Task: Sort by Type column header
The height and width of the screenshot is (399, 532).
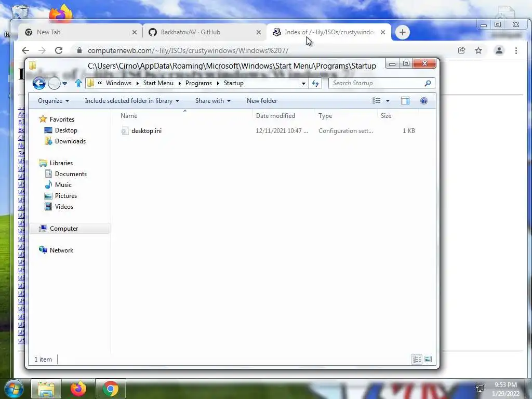Action: click(325, 116)
